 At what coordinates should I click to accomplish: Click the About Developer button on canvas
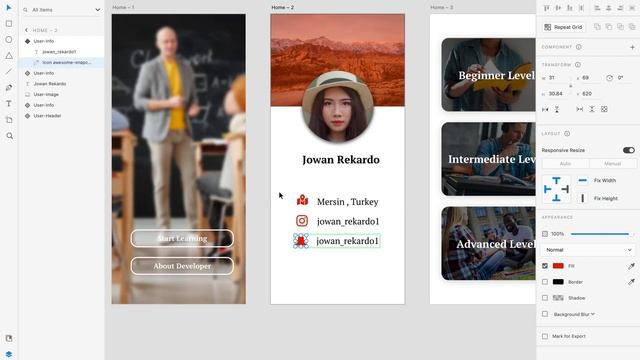182,266
